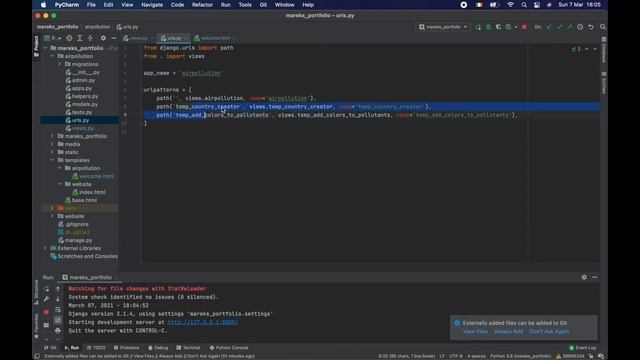Click macOS Spotlight search icon
This screenshot has height=360, width=640.
(x=524, y=5)
